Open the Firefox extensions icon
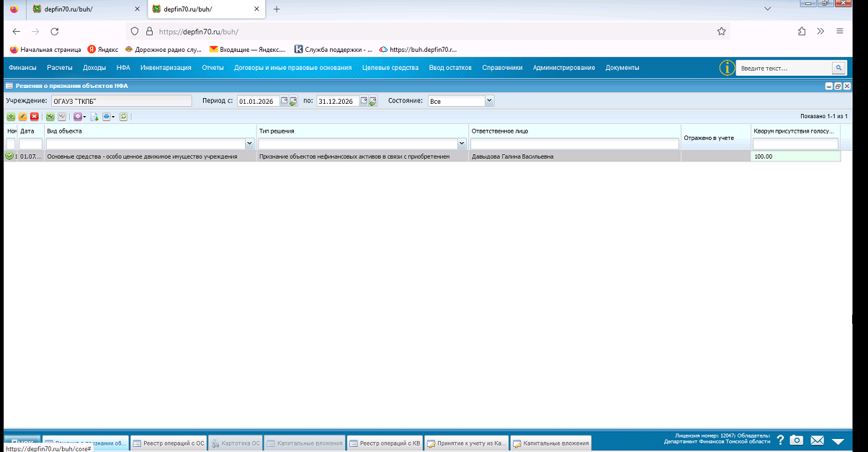 (802, 32)
